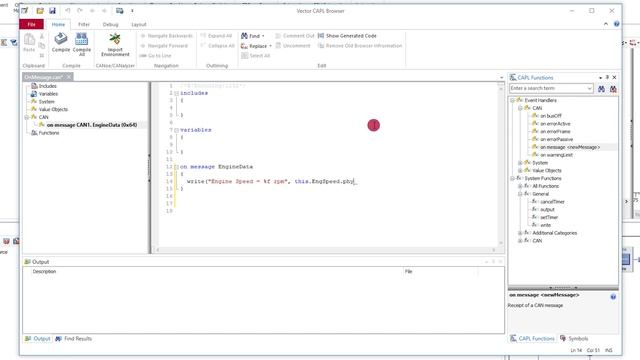The height and width of the screenshot is (360, 640).
Task: Click Remove Old Browser Information button
Action: [360, 46]
